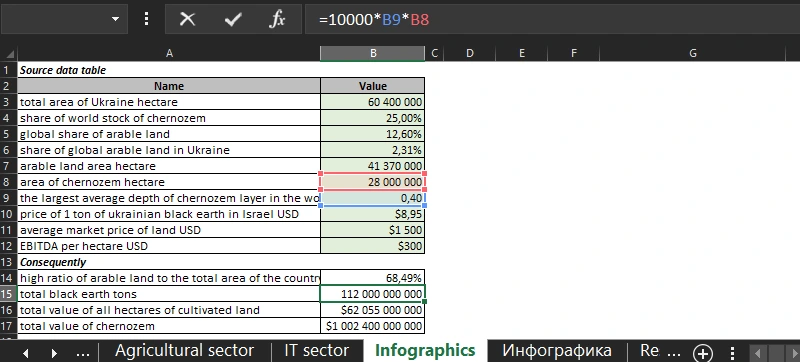Click horizontal scrollbar left arrow

[x=757, y=352]
